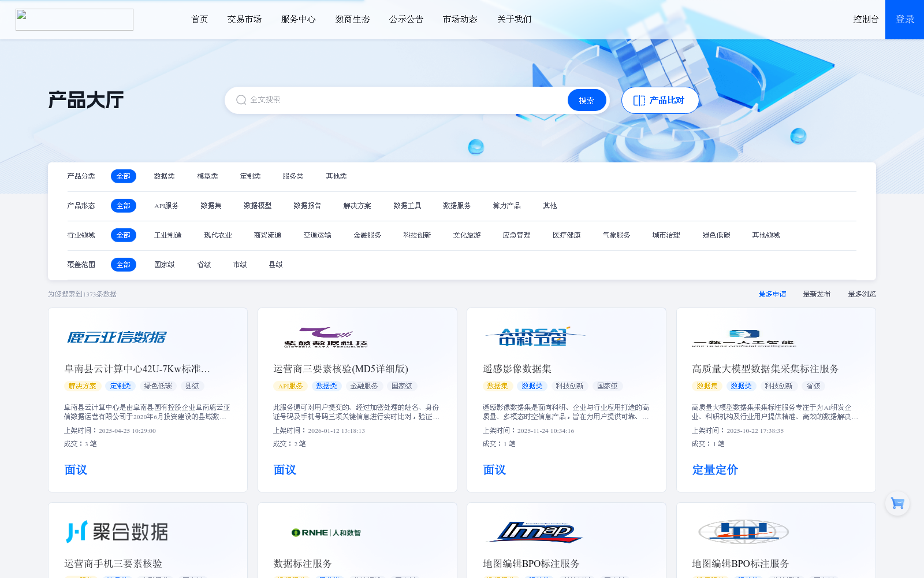Click the blue 搜索 button
Screen dimensions: 924x578
click(x=587, y=100)
